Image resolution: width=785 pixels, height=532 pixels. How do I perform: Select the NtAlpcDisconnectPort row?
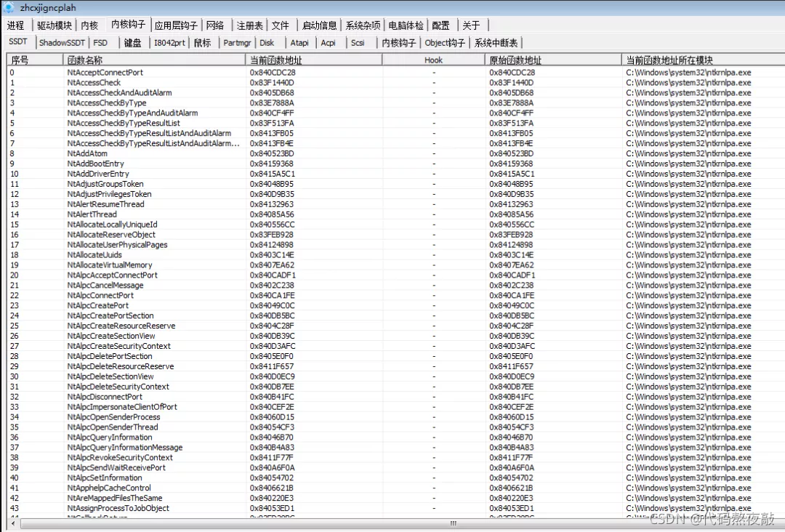(x=397, y=397)
